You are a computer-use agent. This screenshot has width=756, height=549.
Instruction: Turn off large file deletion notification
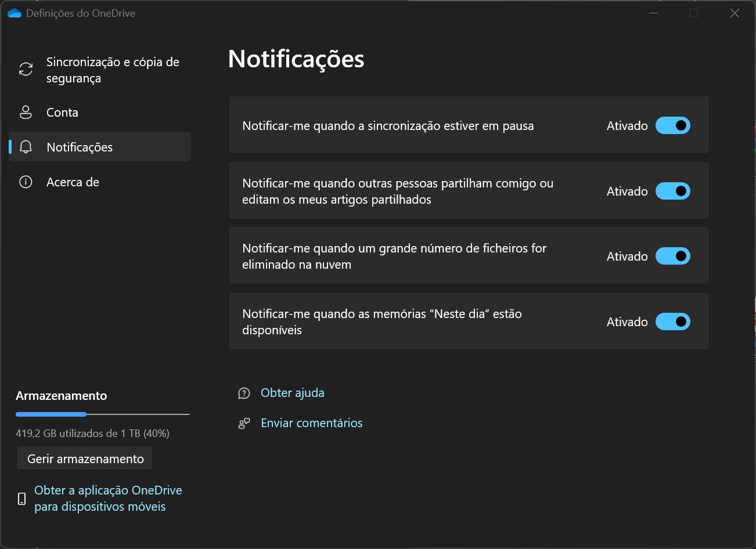(672, 256)
